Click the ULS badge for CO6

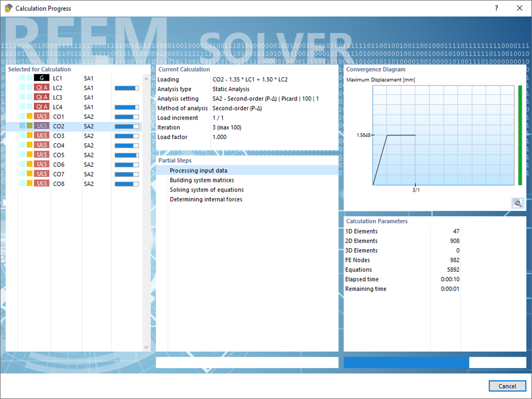pyautogui.click(x=42, y=164)
